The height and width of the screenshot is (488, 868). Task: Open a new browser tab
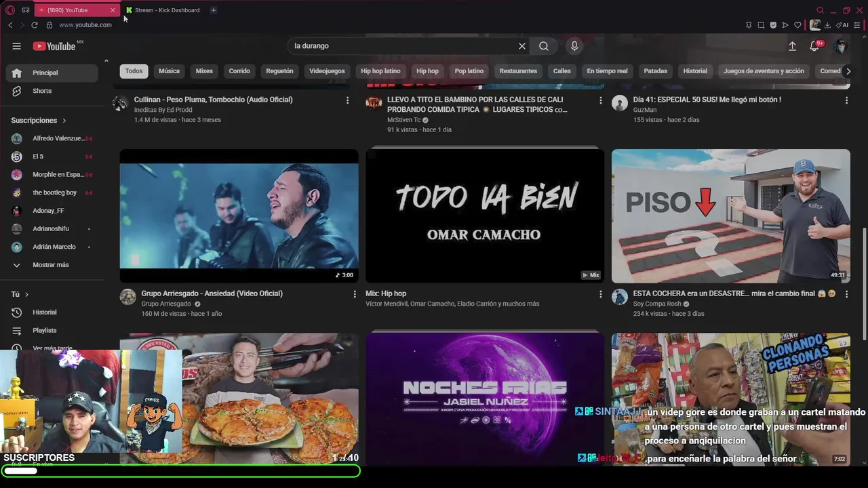213,10
